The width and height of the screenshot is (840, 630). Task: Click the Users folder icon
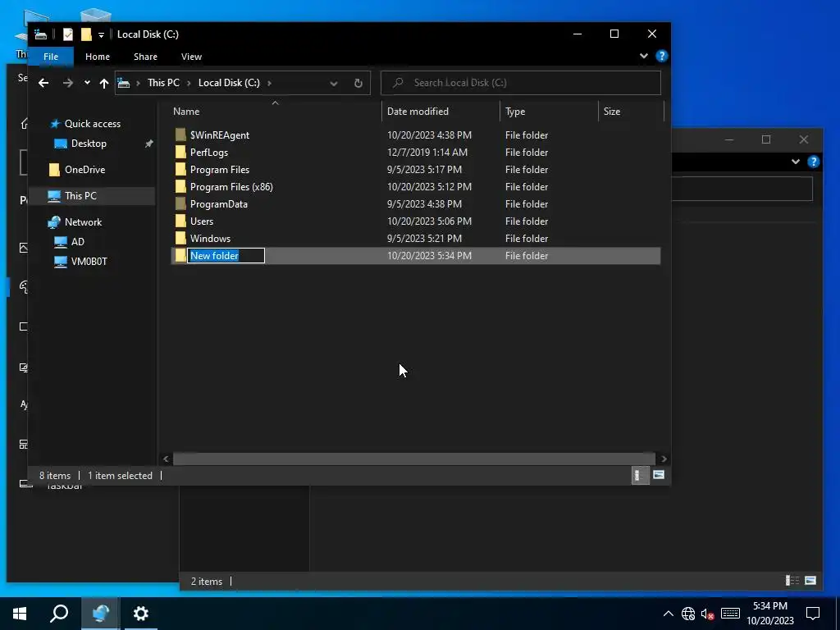(x=180, y=221)
